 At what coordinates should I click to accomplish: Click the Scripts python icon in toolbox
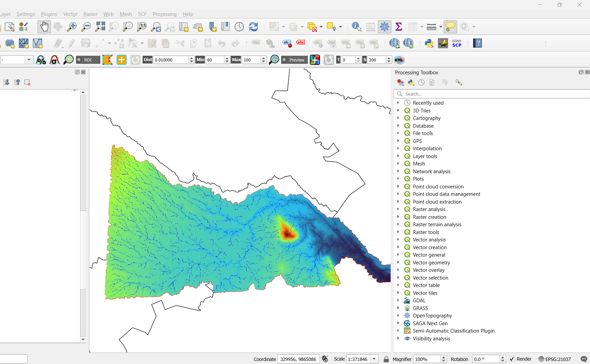[411, 82]
